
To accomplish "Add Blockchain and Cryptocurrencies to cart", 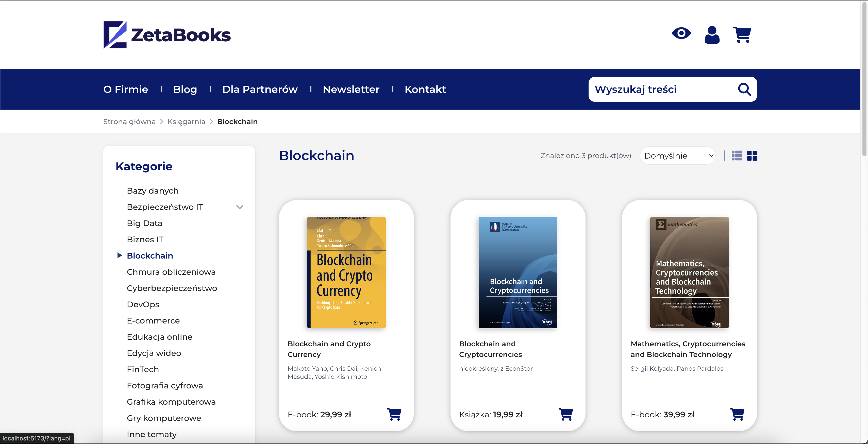I will pyautogui.click(x=565, y=414).
